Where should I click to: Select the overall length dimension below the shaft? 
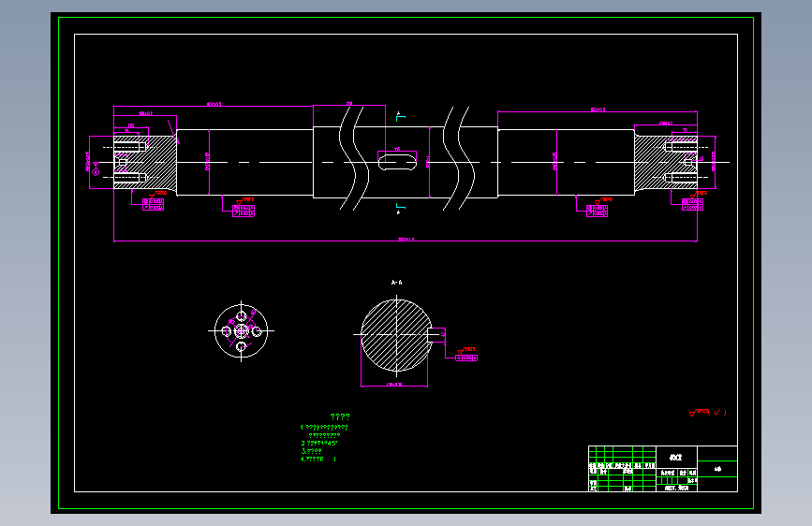(x=406, y=240)
